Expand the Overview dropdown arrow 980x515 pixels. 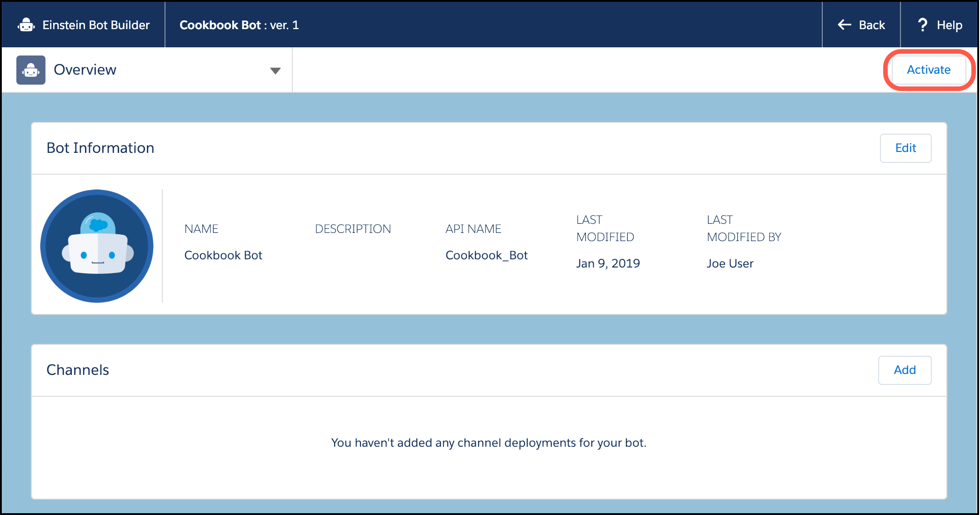tap(275, 71)
